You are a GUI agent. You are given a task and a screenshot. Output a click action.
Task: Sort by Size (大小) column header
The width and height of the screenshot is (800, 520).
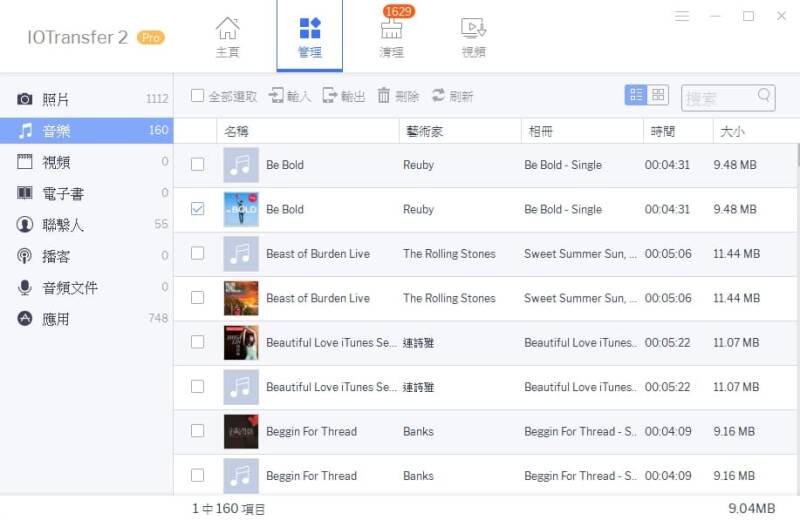pos(755,132)
